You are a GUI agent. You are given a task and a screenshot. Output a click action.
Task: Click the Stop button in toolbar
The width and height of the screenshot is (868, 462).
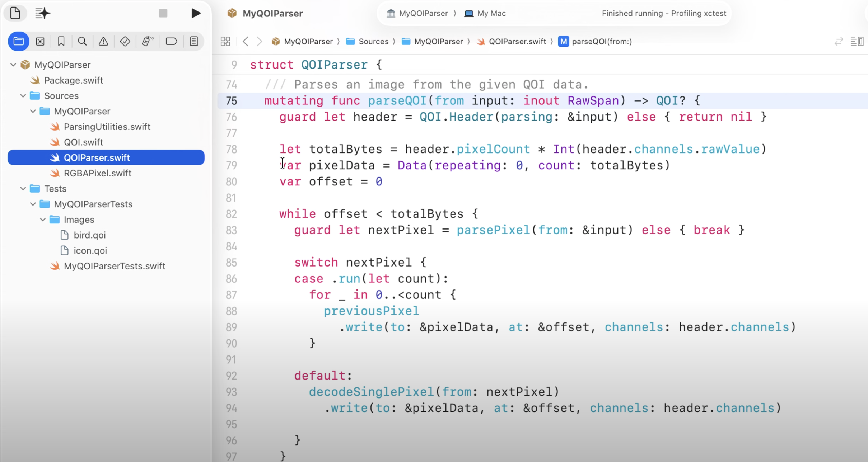coord(163,13)
